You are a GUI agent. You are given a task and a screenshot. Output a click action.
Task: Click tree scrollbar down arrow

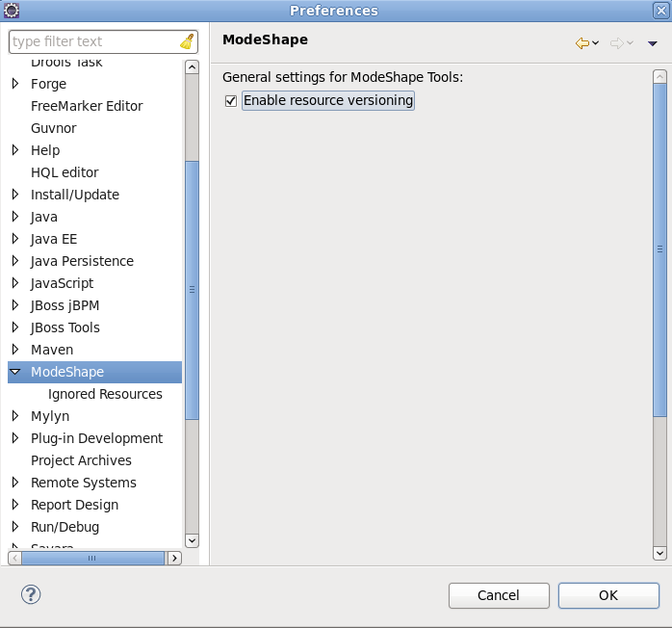click(192, 540)
